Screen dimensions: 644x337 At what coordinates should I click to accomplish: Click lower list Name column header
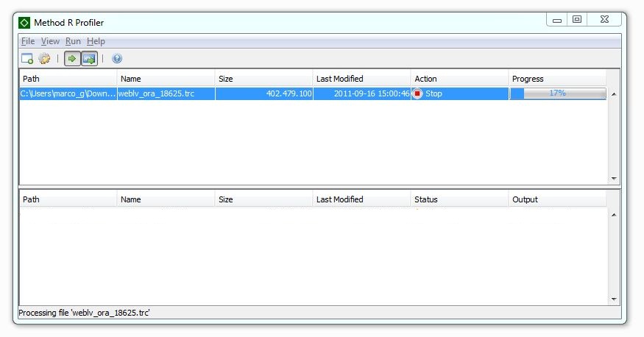[x=166, y=199]
